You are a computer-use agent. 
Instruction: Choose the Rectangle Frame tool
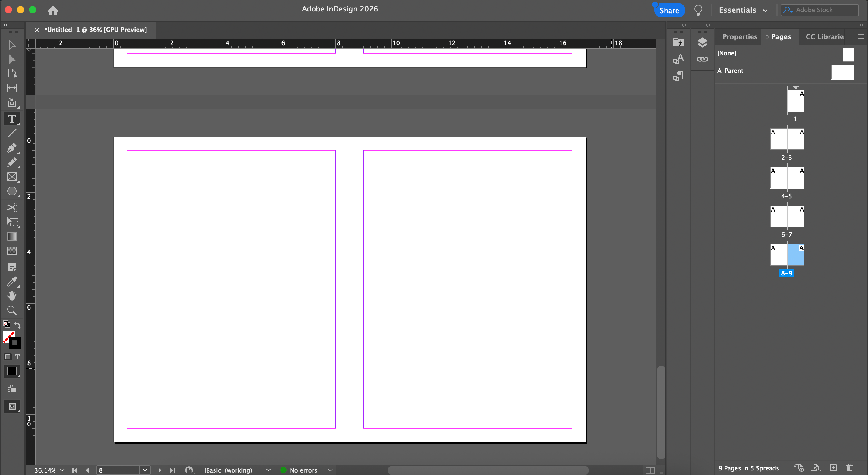12,177
